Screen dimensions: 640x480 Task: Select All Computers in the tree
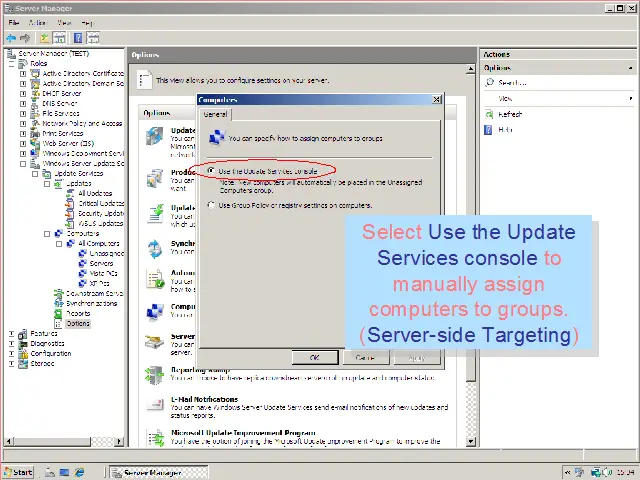(98, 243)
